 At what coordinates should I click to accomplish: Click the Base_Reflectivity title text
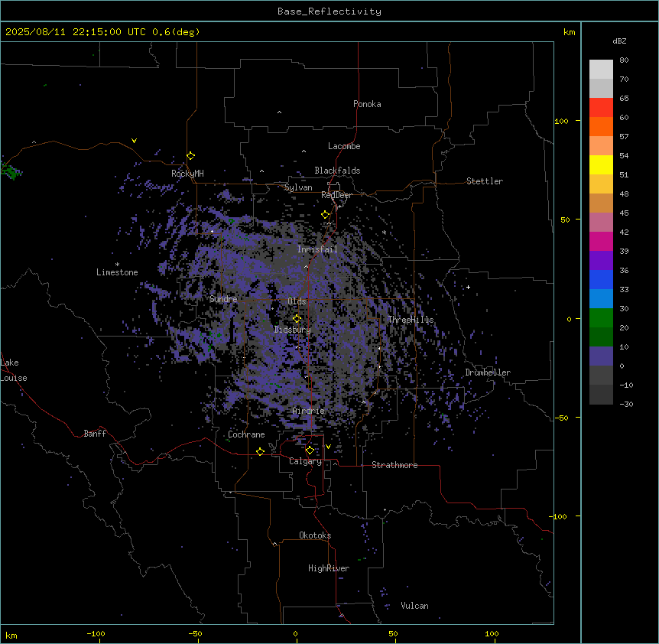point(329,11)
